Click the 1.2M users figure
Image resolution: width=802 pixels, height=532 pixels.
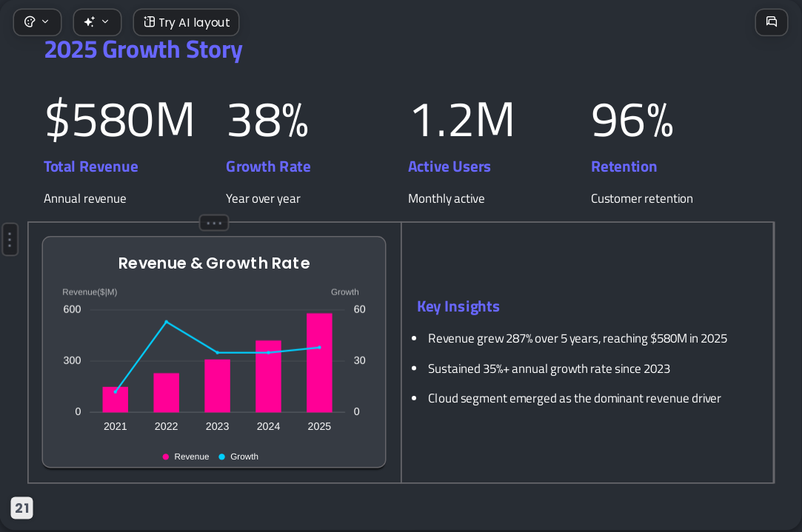click(x=462, y=120)
